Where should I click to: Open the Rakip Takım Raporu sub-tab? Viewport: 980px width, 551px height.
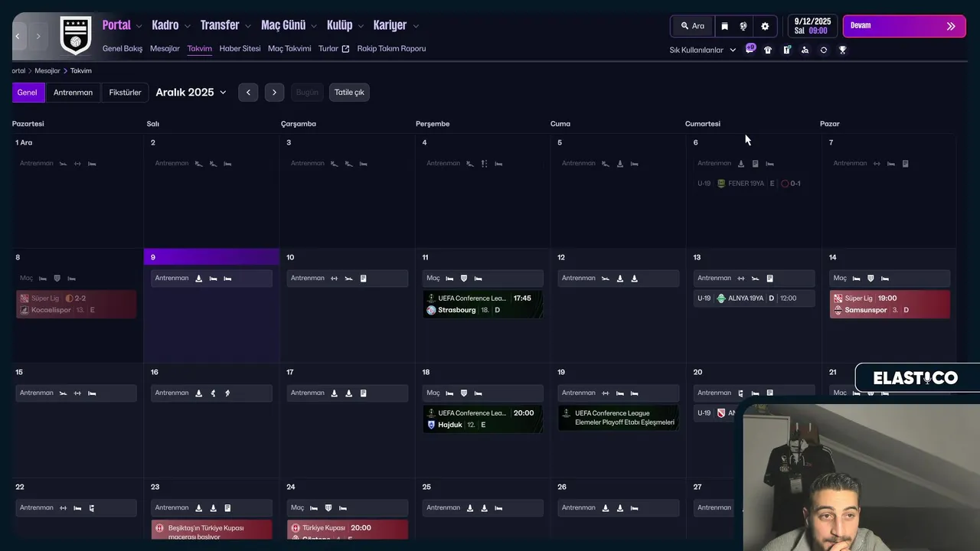(391, 48)
